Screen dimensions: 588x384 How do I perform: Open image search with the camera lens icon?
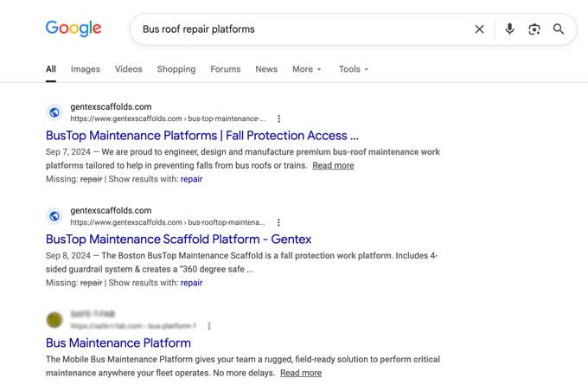click(x=534, y=29)
